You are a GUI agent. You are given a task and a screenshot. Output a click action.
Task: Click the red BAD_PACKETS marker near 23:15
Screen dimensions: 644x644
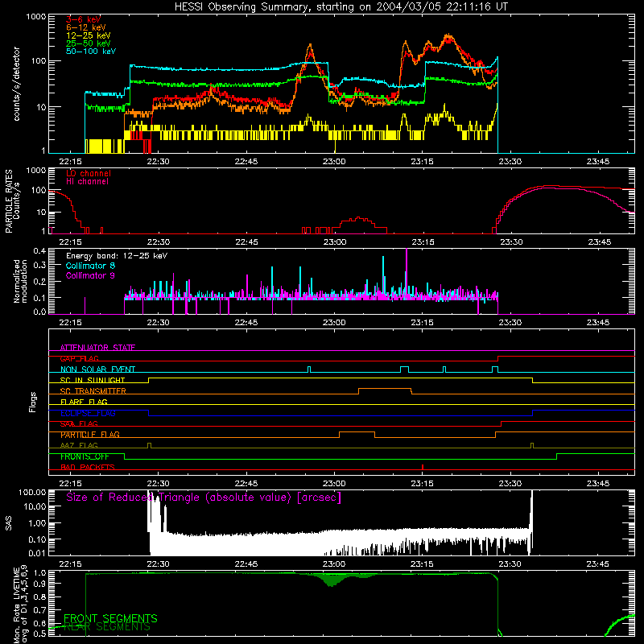(x=423, y=467)
